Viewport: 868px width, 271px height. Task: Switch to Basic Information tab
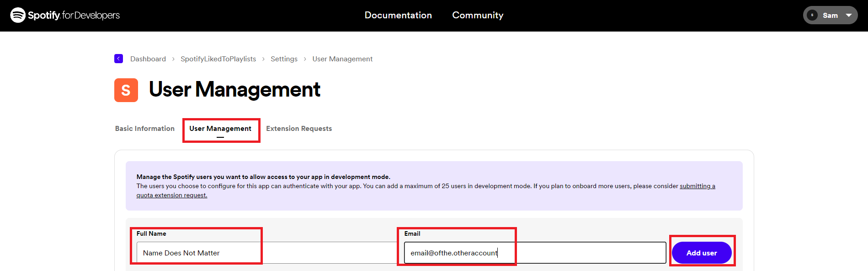pos(145,129)
